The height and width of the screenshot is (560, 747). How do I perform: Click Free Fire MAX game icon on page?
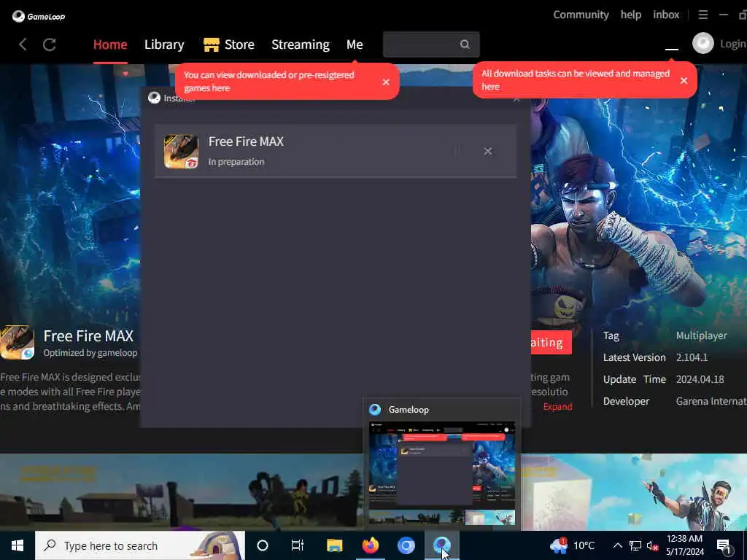(x=18, y=343)
